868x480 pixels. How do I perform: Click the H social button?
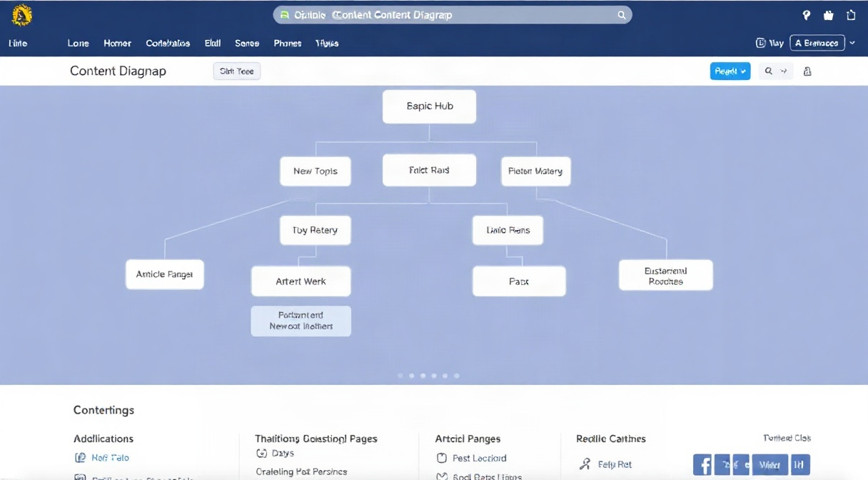coord(800,464)
